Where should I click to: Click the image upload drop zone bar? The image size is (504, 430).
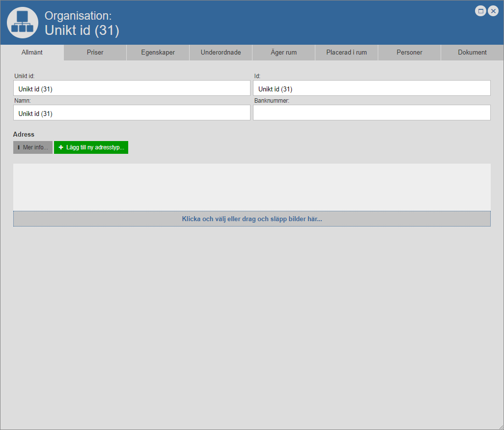click(252, 219)
